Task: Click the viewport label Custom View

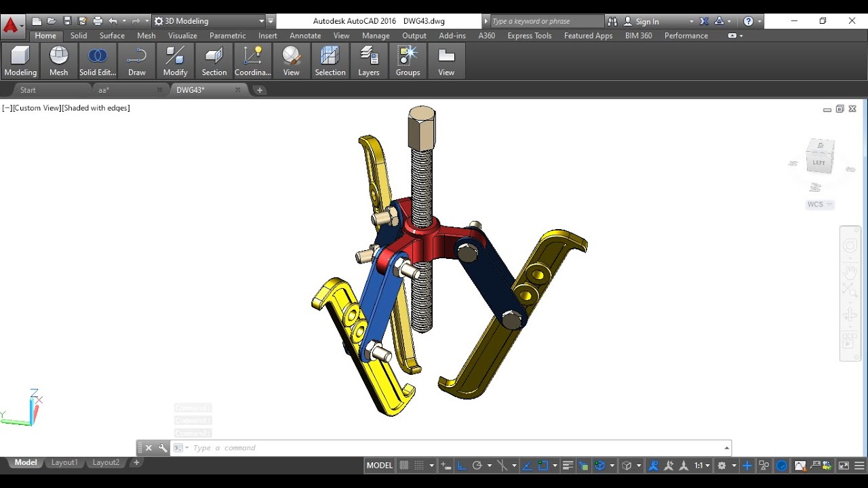Action: [x=37, y=108]
